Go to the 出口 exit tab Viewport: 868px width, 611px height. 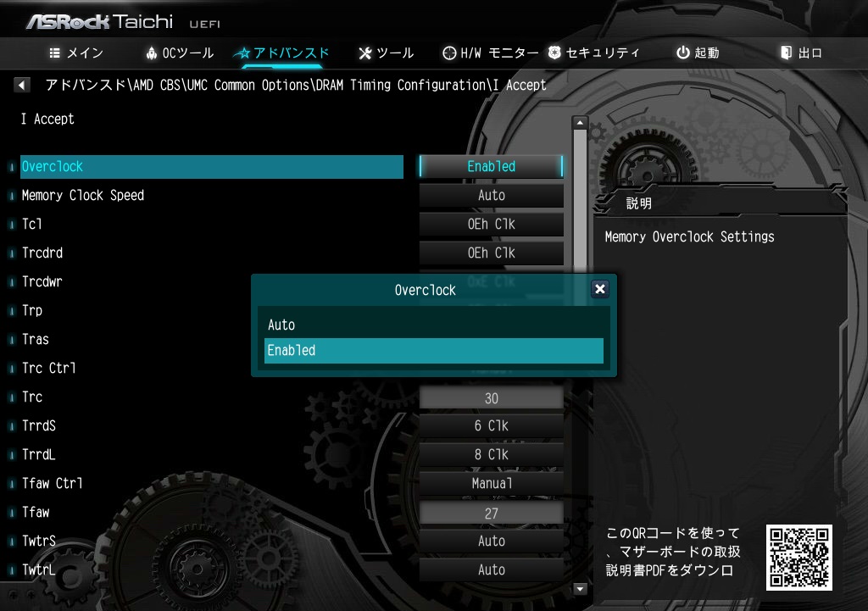tap(801, 53)
